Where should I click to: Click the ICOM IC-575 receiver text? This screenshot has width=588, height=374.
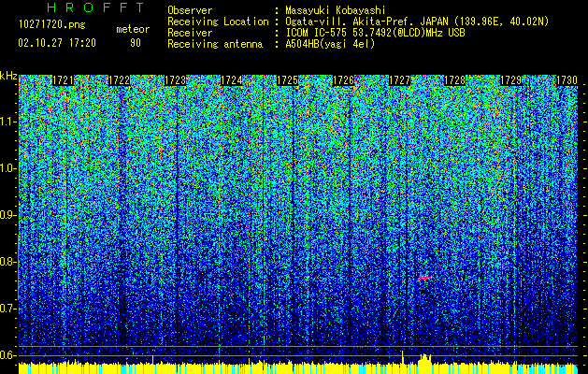[375, 33]
